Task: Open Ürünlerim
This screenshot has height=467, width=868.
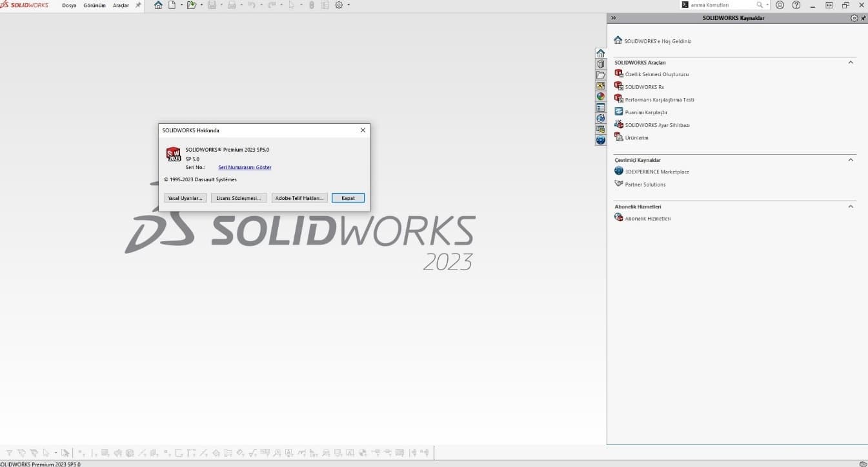Action: [636, 137]
